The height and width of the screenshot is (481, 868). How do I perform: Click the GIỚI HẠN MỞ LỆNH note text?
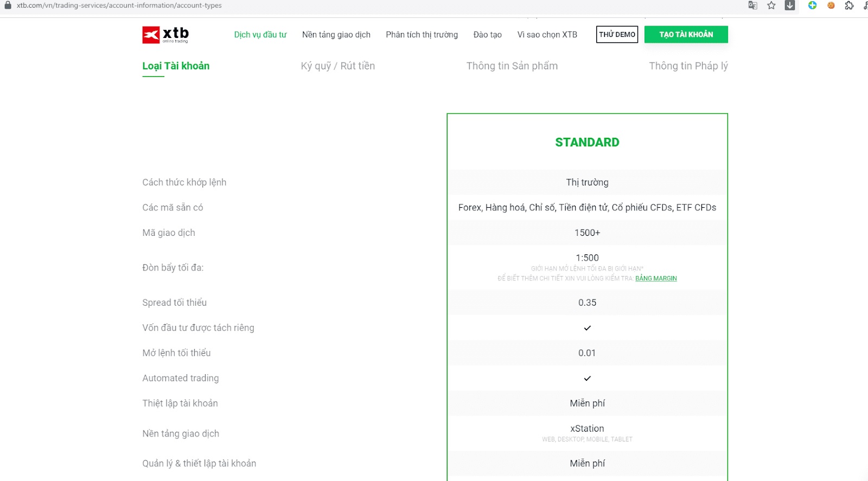pyautogui.click(x=587, y=268)
